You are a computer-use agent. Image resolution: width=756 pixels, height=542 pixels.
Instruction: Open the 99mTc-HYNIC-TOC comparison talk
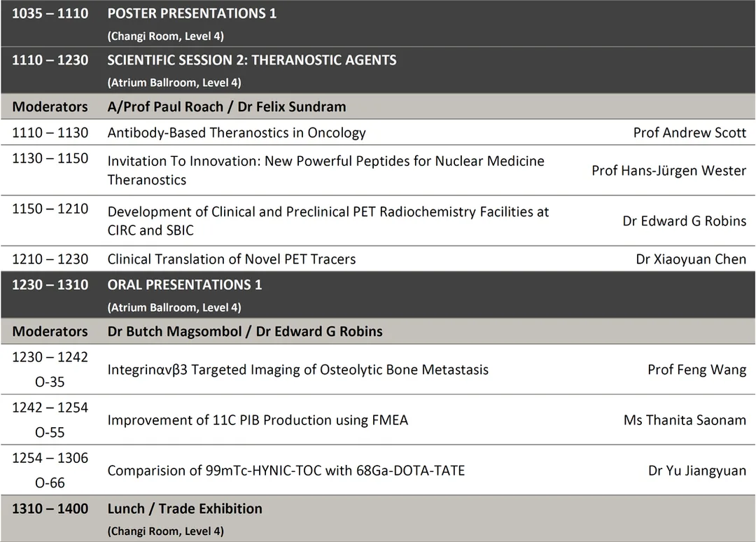click(x=286, y=471)
